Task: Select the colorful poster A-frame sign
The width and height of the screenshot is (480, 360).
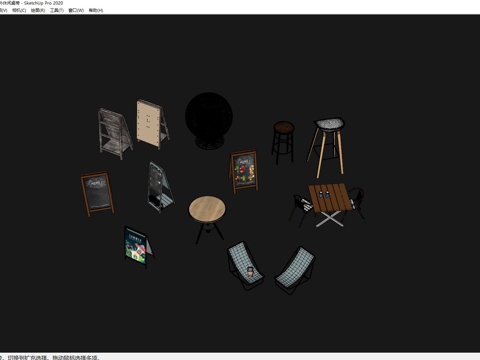Action: click(x=138, y=247)
